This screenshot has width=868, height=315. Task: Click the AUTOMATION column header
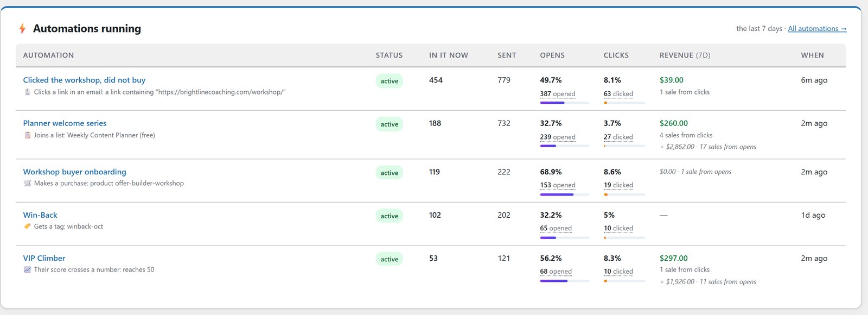click(48, 55)
